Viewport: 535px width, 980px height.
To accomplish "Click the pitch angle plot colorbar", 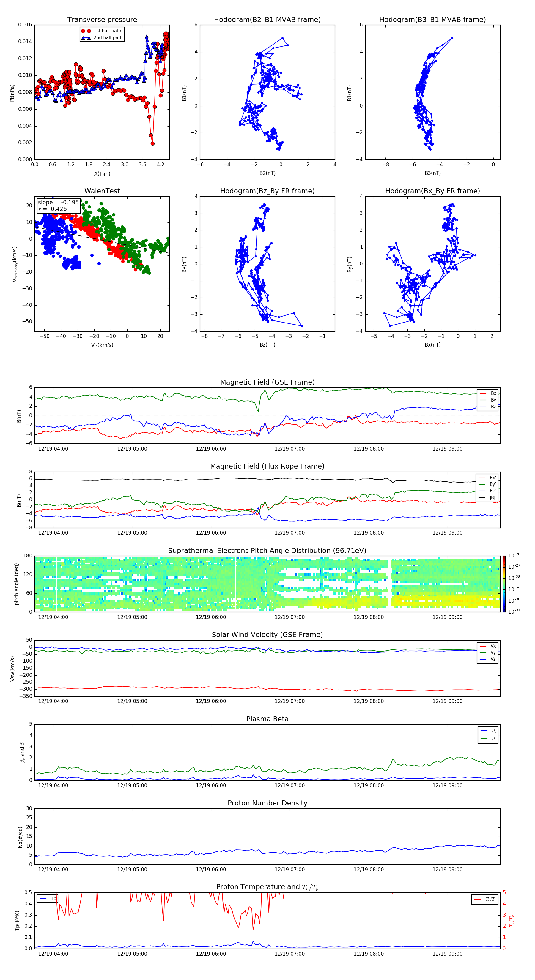I will pyautogui.click(x=504, y=584).
